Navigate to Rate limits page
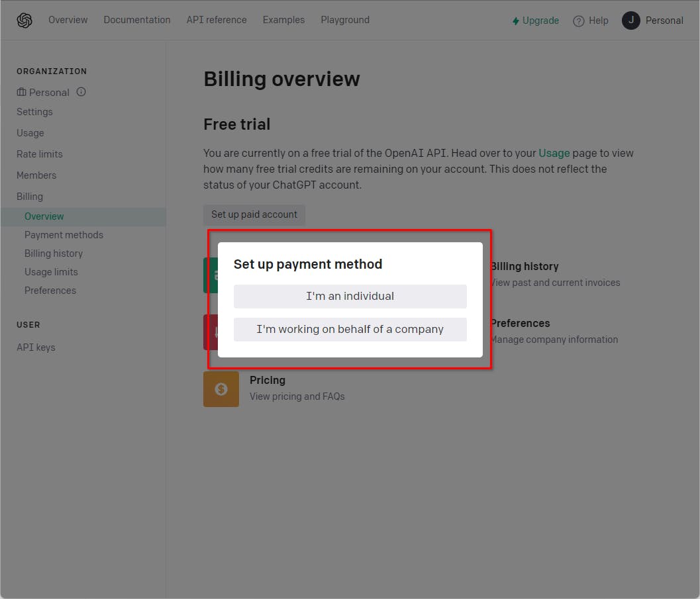 (40, 154)
